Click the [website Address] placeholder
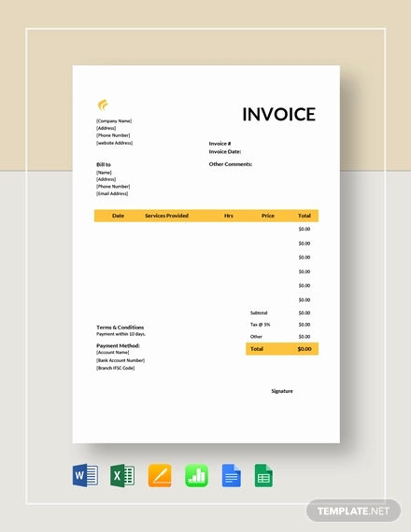The height and width of the screenshot is (532, 411). (x=115, y=143)
